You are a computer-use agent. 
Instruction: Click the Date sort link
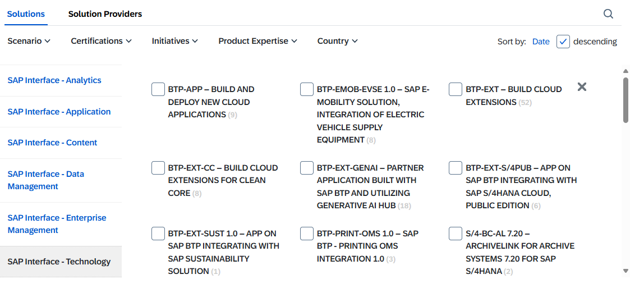pos(541,42)
